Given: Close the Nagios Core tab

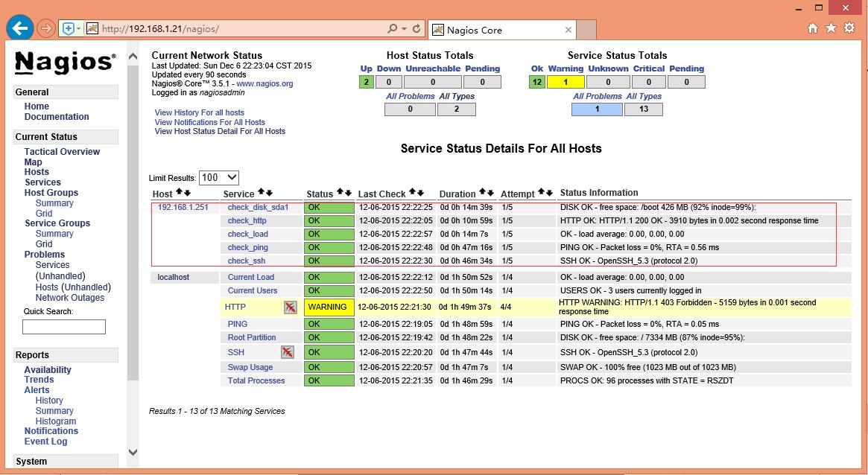Looking at the screenshot, I should [x=568, y=30].
